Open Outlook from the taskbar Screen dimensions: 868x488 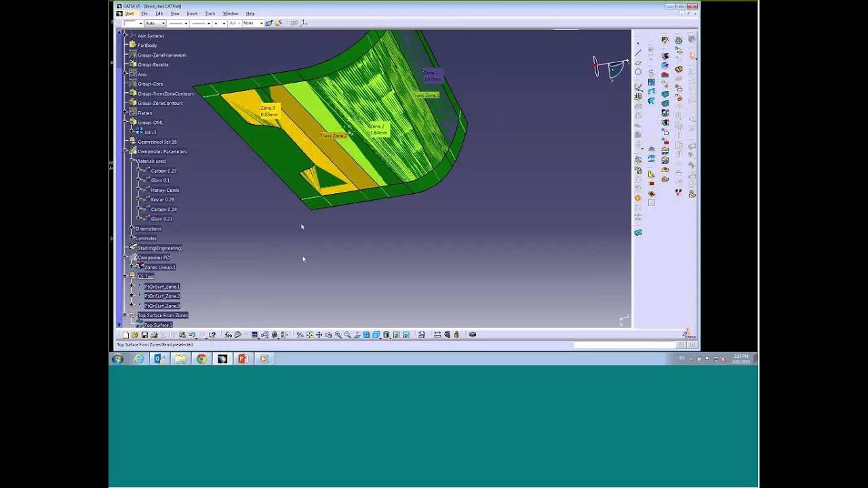click(159, 359)
